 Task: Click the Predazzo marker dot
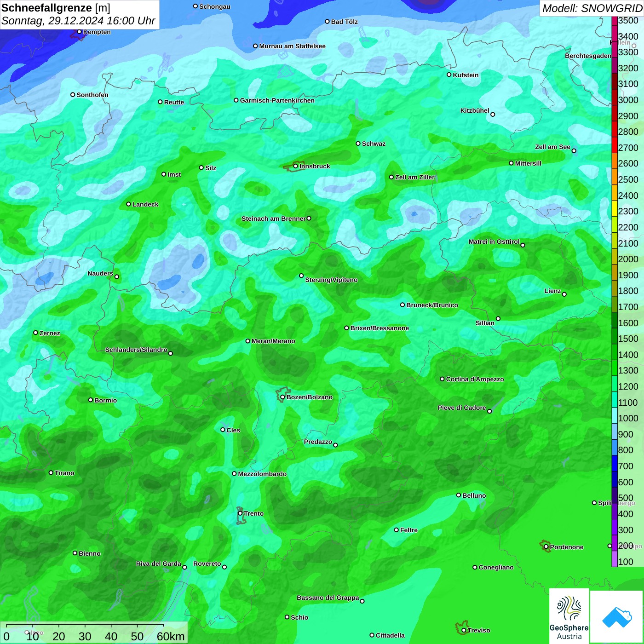(x=335, y=445)
